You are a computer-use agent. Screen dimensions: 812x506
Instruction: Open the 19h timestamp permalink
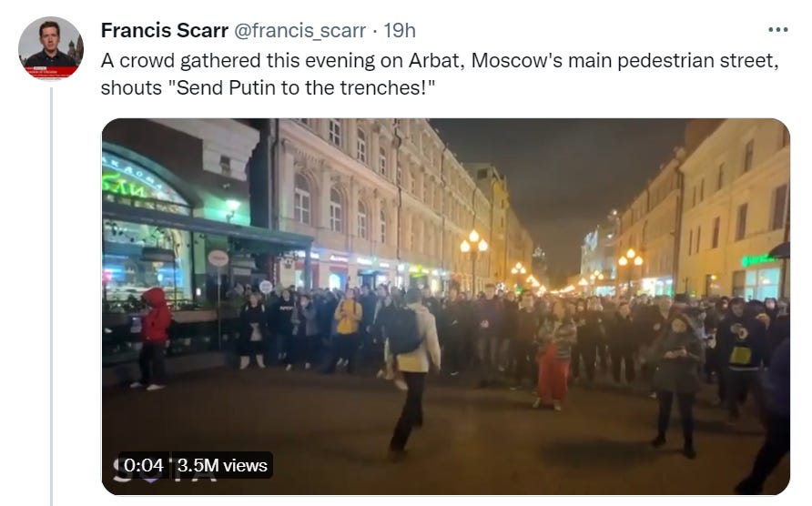[x=400, y=31]
